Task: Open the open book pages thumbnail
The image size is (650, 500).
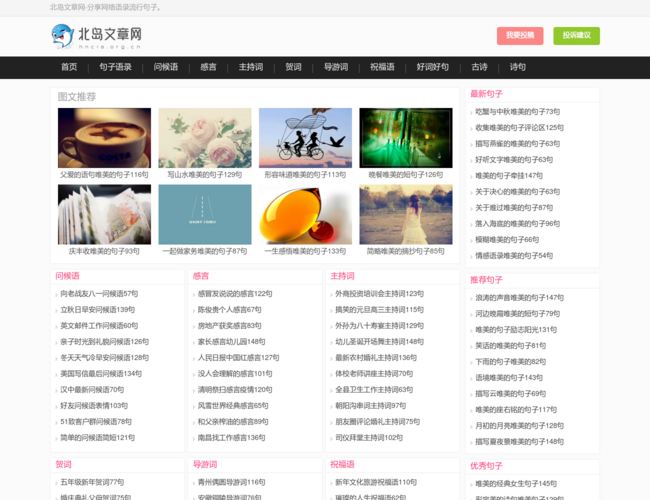Action: pos(104,214)
